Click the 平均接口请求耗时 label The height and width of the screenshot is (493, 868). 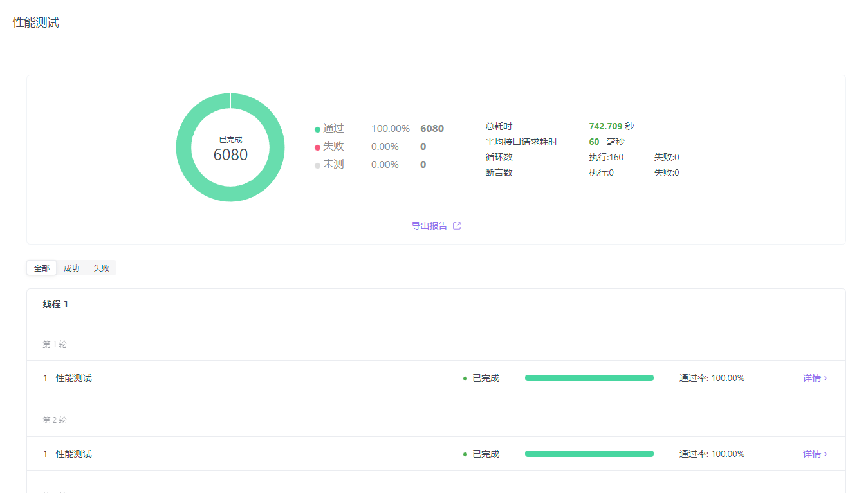(x=521, y=142)
